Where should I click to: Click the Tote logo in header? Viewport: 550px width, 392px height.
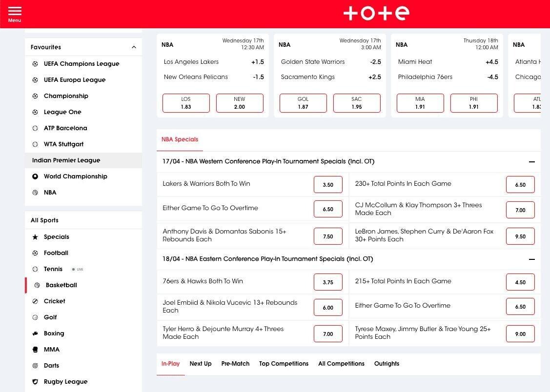376,14
